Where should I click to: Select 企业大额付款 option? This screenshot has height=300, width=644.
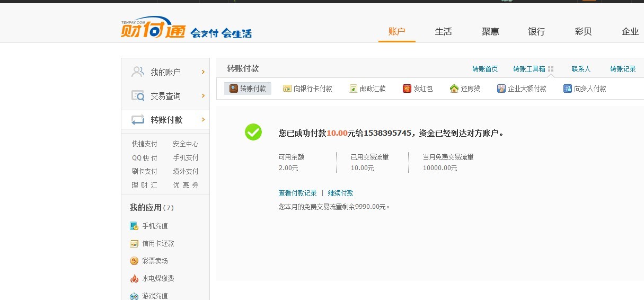click(527, 89)
